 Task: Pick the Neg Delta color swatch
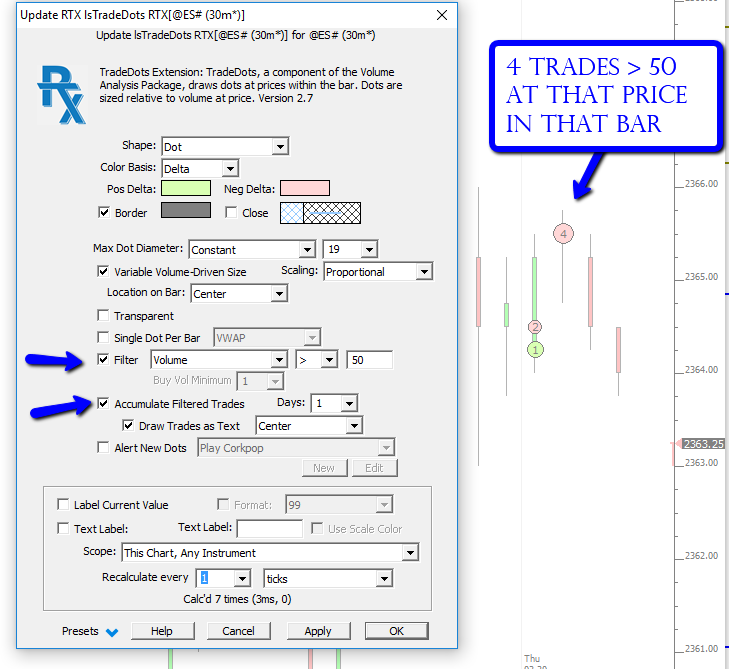(x=305, y=188)
